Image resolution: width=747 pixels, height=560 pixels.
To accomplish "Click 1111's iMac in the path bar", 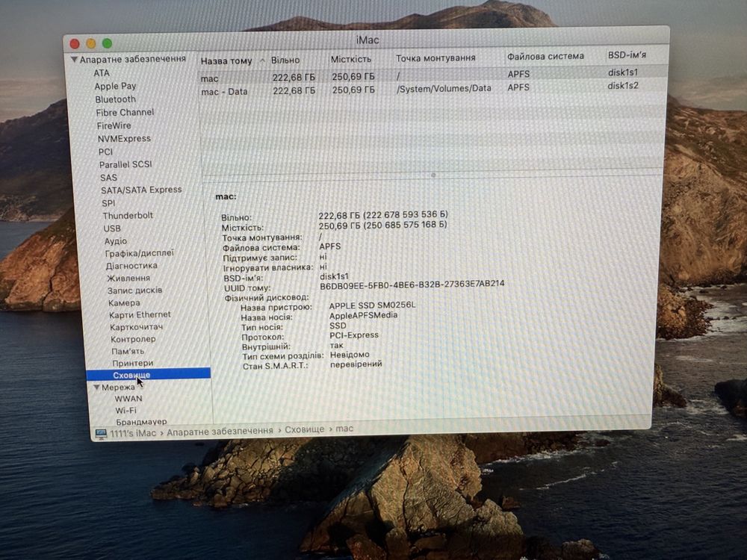I will (x=133, y=433).
